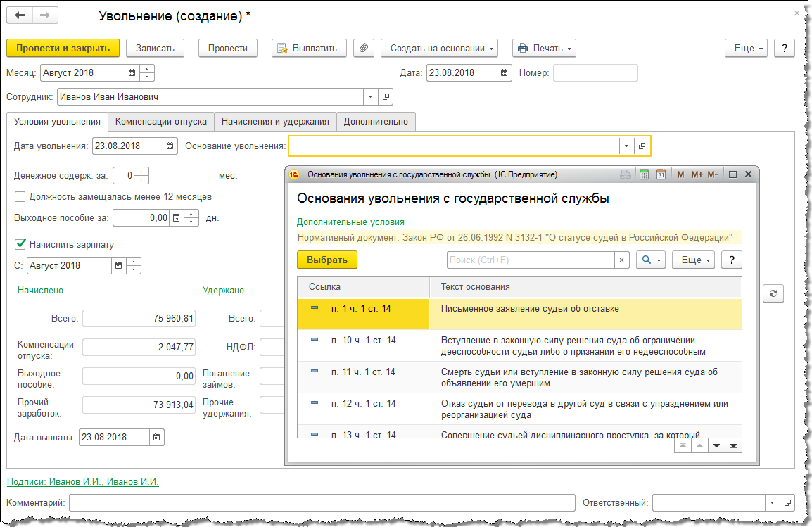Viewport: 812px width, 527px height.
Task: Expand the Ответственный dropdown
Action: click(x=772, y=502)
